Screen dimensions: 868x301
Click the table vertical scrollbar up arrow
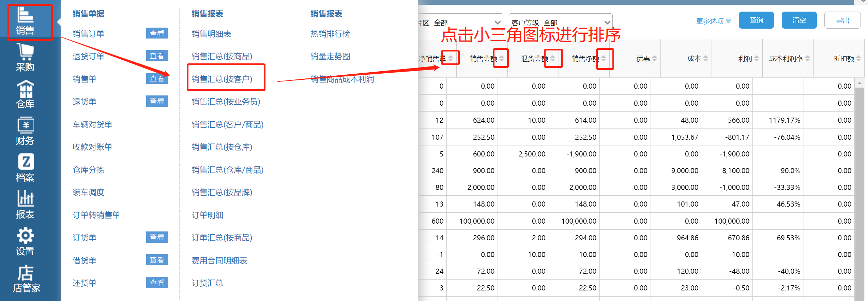click(859, 83)
